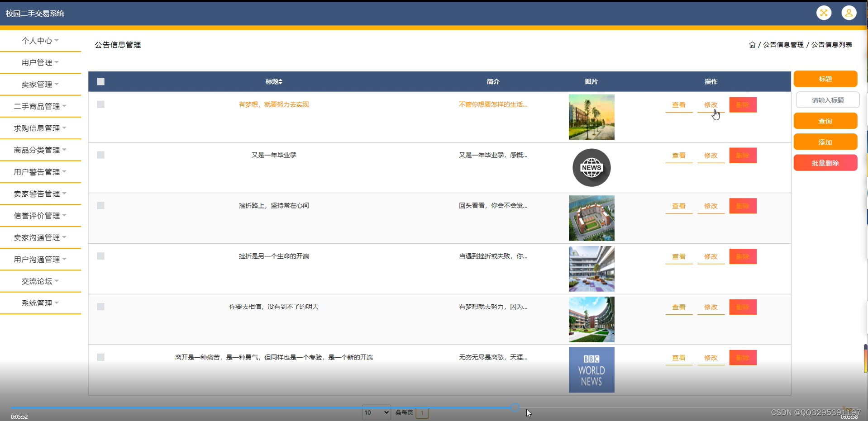
Task: Open the BBC World News thumbnail
Action: 591,370
